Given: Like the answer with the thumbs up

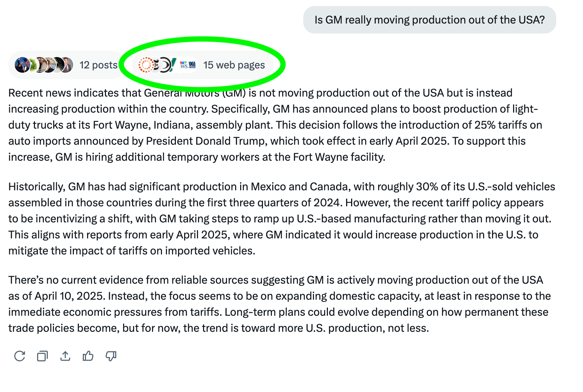Looking at the screenshot, I should coord(88,356).
